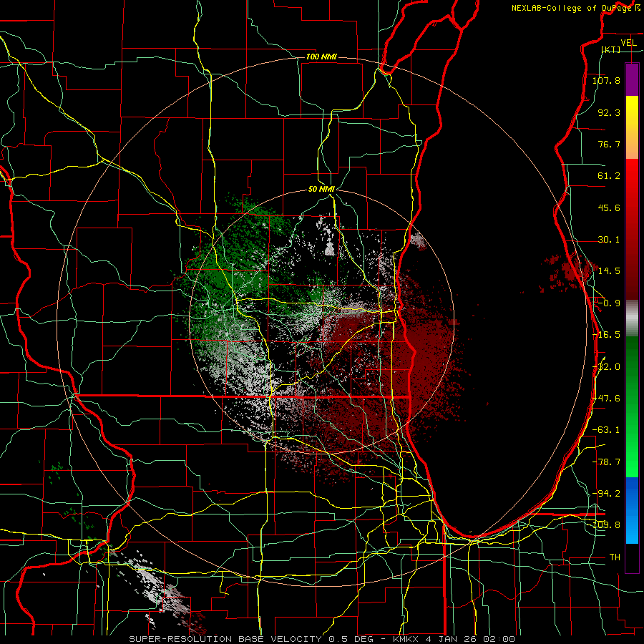Click the TH legend label

(615, 557)
